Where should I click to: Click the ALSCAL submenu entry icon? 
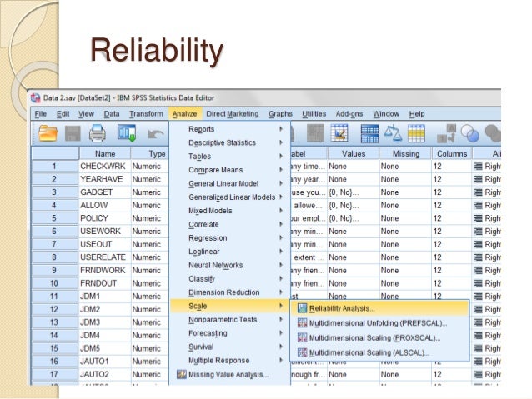point(302,352)
